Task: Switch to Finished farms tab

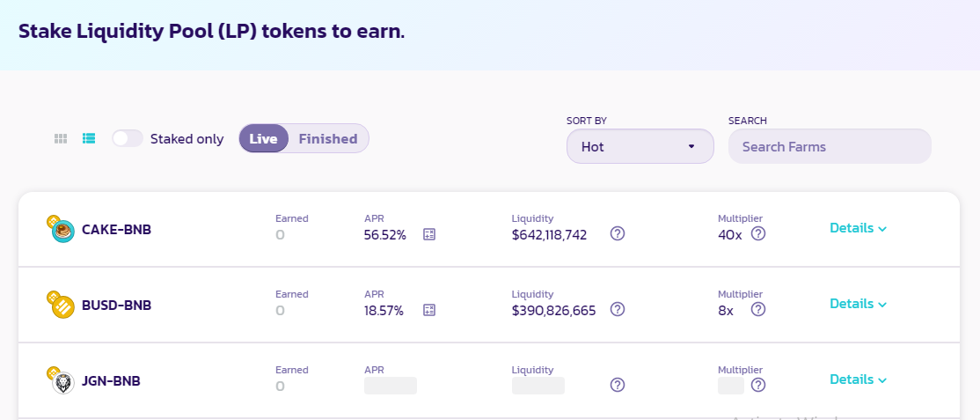Action: pyautogui.click(x=327, y=138)
